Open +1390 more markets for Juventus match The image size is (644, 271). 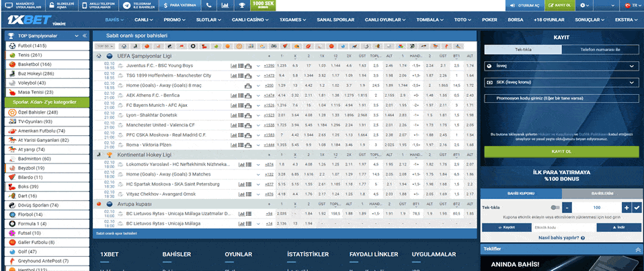pyautogui.click(x=269, y=66)
